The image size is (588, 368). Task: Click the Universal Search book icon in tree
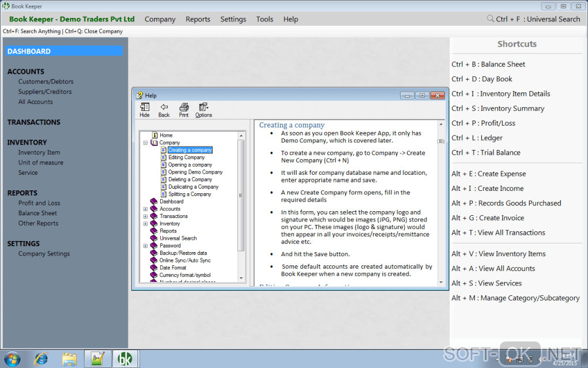[154, 238]
